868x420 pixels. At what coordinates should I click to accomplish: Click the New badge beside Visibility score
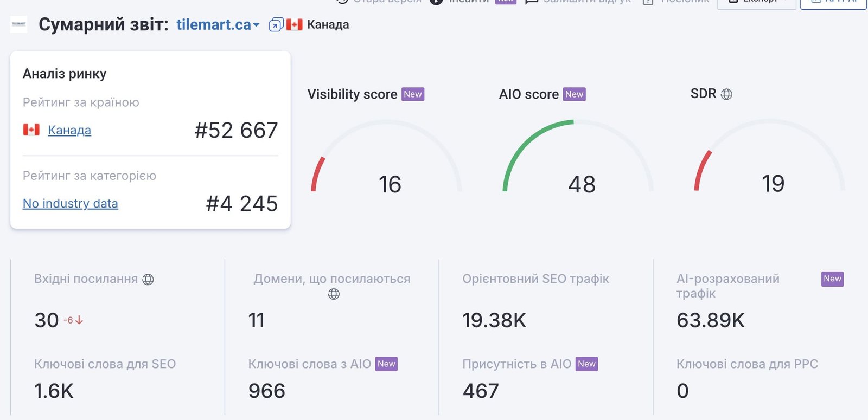click(x=413, y=94)
